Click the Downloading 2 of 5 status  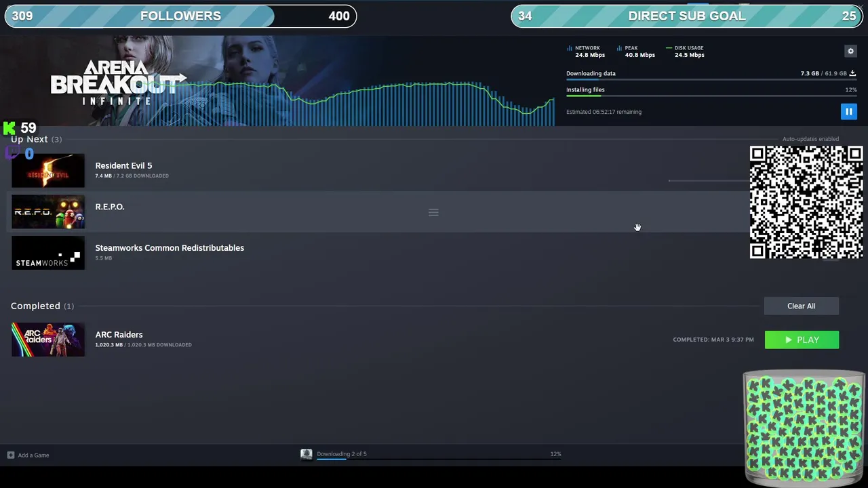pyautogui.click(x=342, y=453)
